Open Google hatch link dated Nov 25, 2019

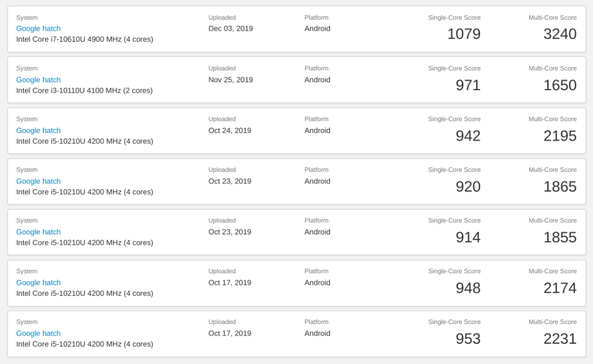[38, 80]
